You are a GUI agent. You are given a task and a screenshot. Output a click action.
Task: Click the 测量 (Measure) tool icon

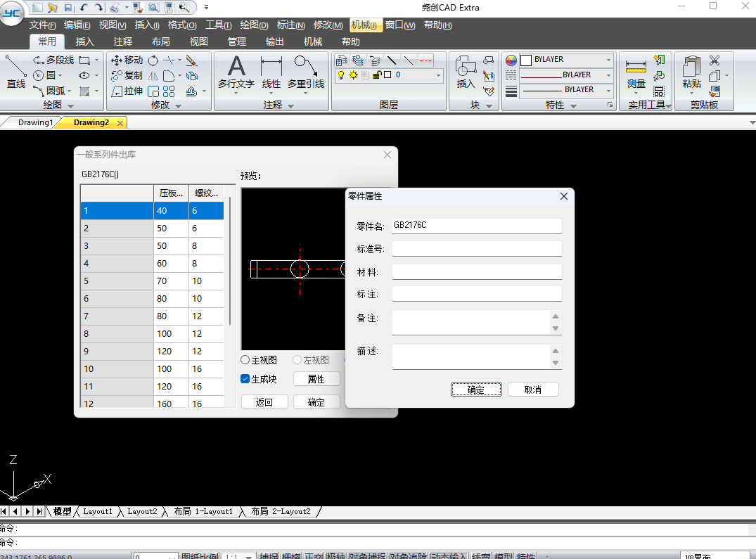[636, 73]
